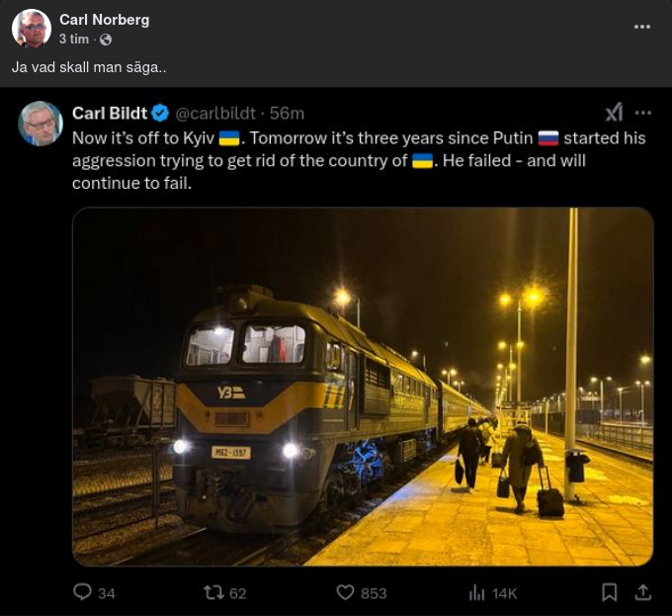Open Carl Norberg's profile picture
Screen dimensions: 672x616
(32, 29)
